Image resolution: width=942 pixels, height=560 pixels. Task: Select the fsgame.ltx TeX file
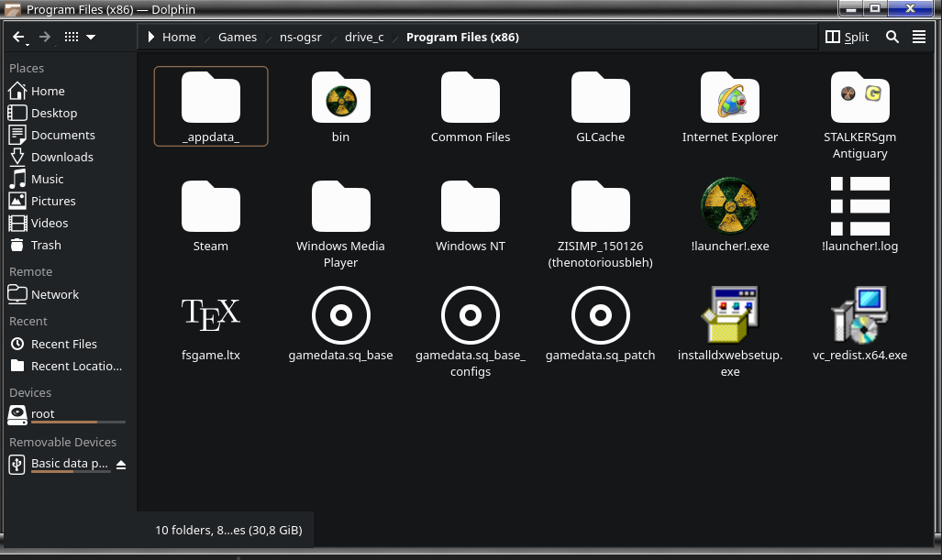tap(210, 315)
